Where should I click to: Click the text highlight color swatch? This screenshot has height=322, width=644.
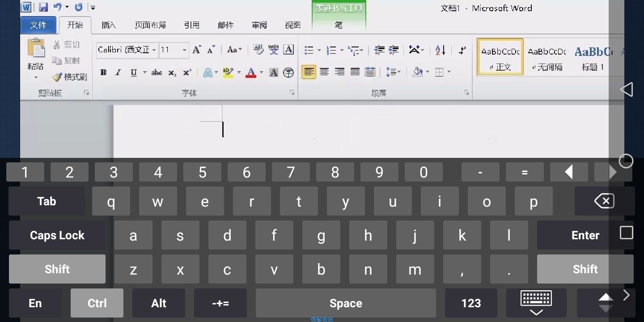(228, 72)
